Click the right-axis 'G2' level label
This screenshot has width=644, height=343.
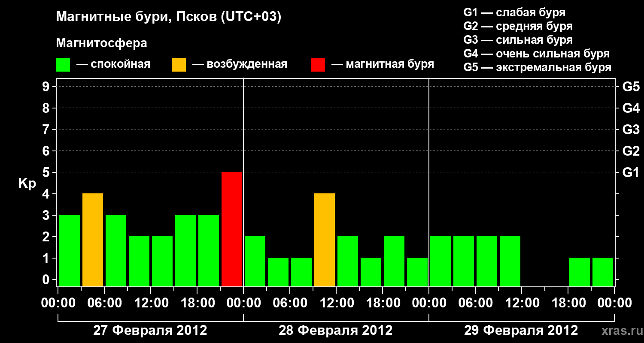[x=631, y=151]
